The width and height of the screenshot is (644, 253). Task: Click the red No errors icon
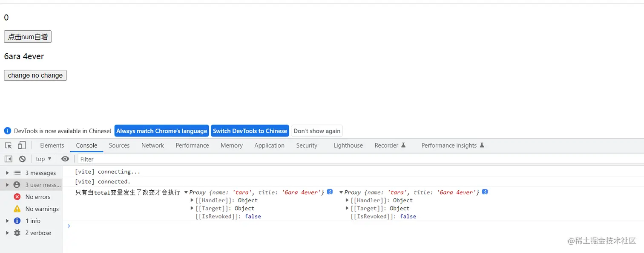tap(17, 197)
